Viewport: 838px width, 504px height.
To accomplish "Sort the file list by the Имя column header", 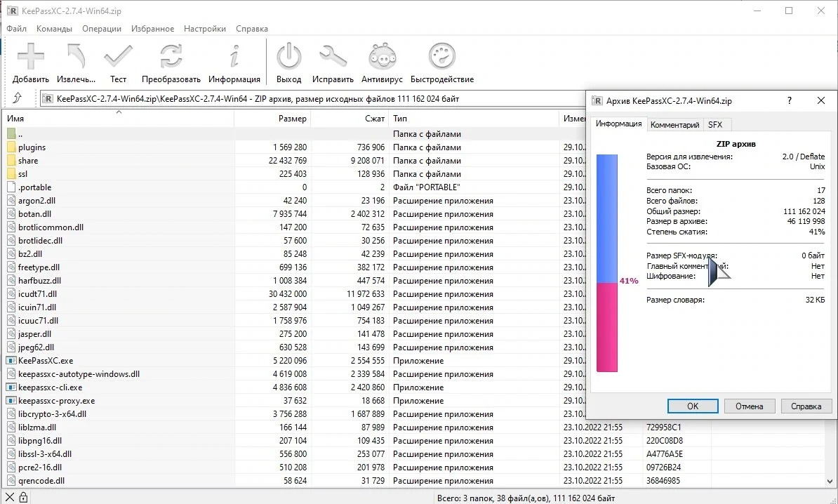I will point(119,118).
